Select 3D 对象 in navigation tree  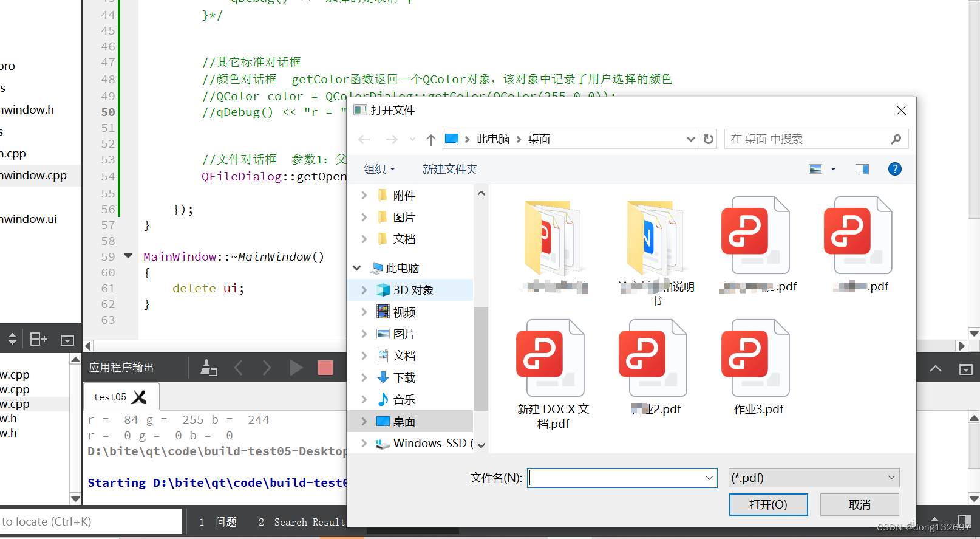pyautogui.click(x=413, y=290)
